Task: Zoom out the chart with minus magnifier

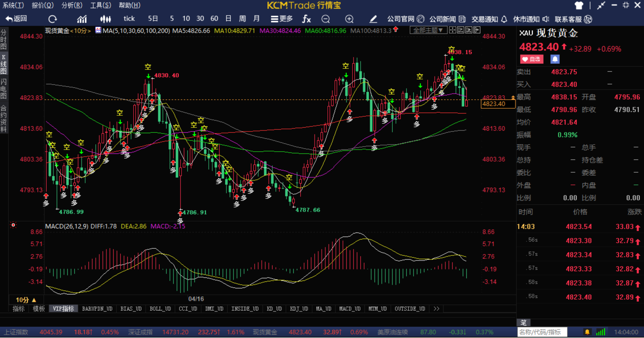Action: click(326, 19)
